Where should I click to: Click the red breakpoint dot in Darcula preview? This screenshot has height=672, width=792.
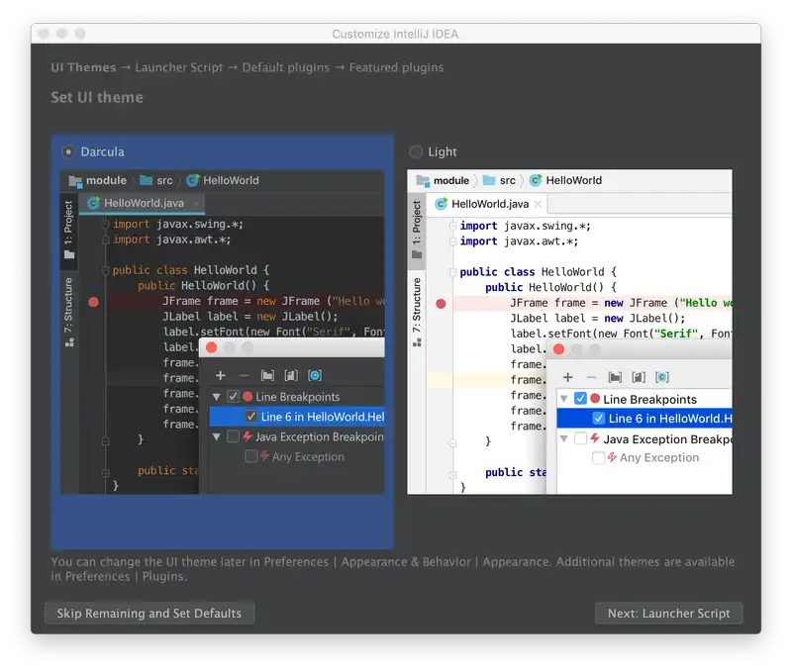pyautogui.click(x=94, y=302)
